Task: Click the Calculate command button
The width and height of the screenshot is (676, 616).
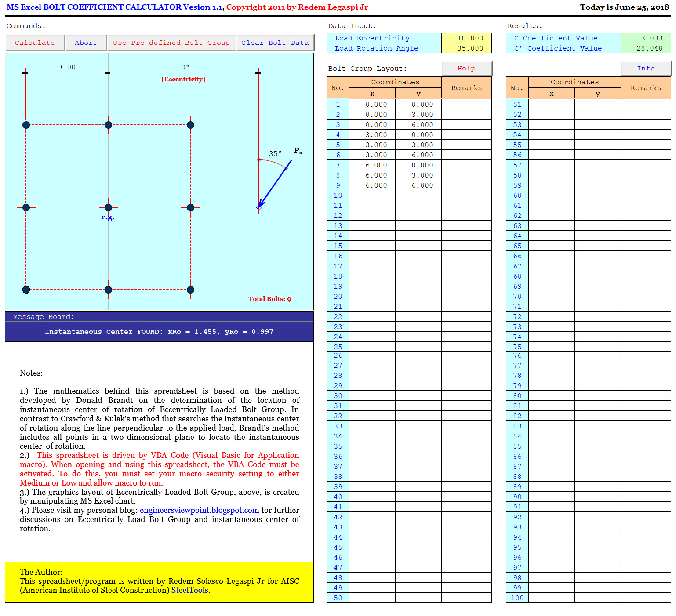Action: pyautogui.click(x=35, y=43)
